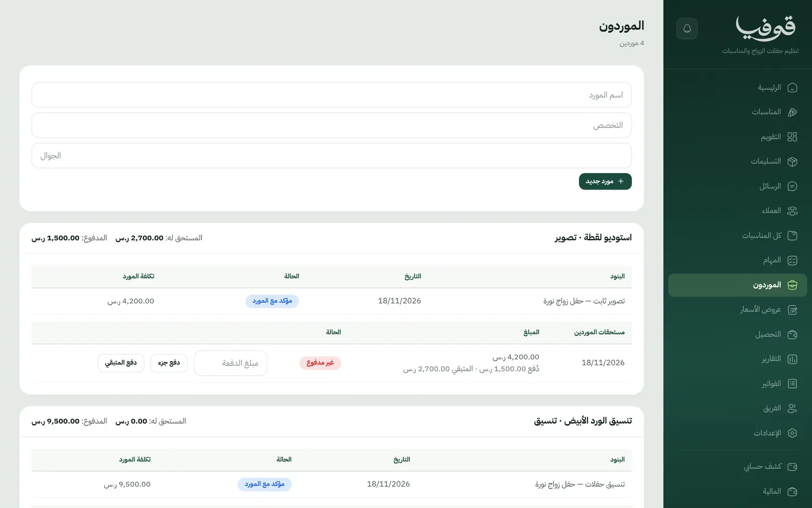
Task: Click مؤكد مع المورد badge for تصوير ثابت
Action: click(272, 301)
